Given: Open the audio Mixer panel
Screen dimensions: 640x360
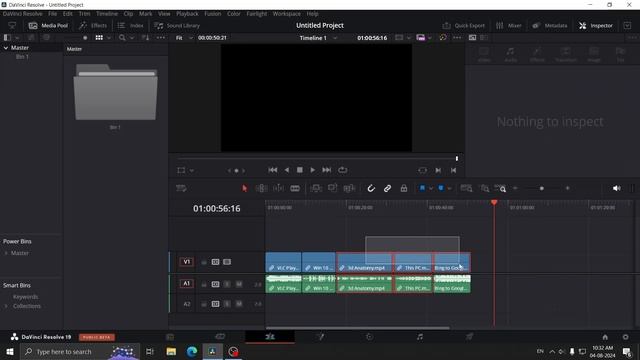Looking at the screenshot, I should coord(509,25).
